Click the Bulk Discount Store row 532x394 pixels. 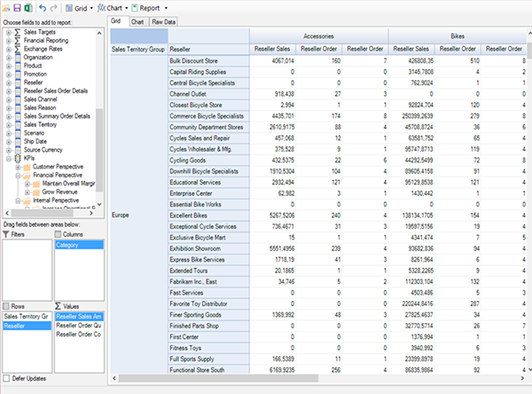tap(208, 61)
